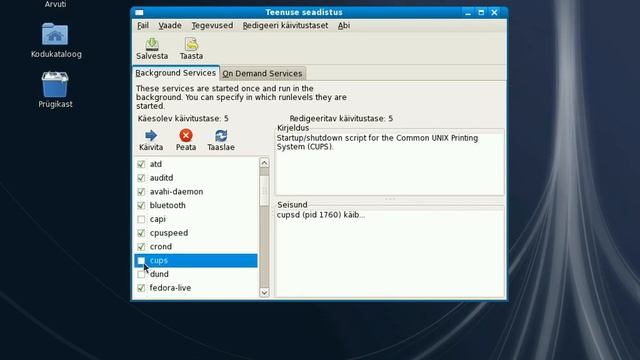Click the CUPS description text
640x360 pixels.
[x=377, y=142]
